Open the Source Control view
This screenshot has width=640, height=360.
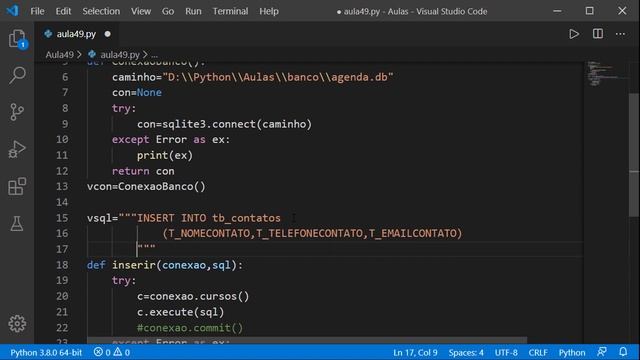(x=17, y=112)
